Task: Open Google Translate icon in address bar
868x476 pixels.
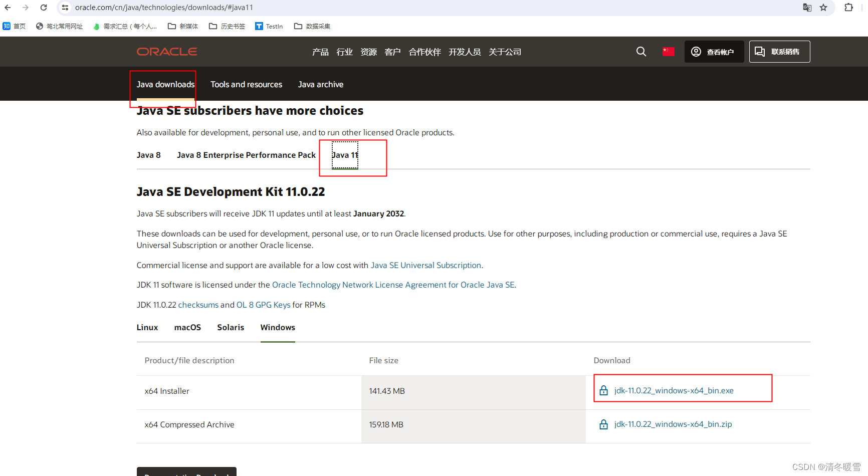Action: click(807, 8)
